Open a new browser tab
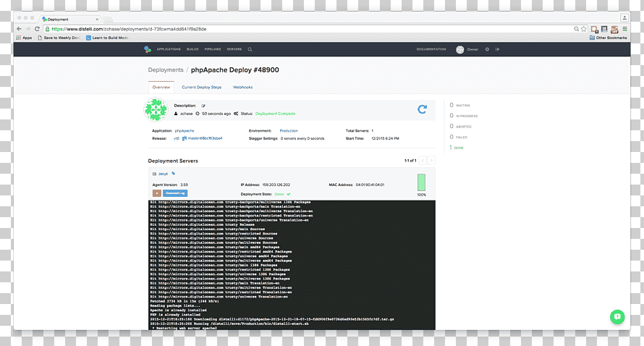 pyautogui.click(x=108, y=20)
